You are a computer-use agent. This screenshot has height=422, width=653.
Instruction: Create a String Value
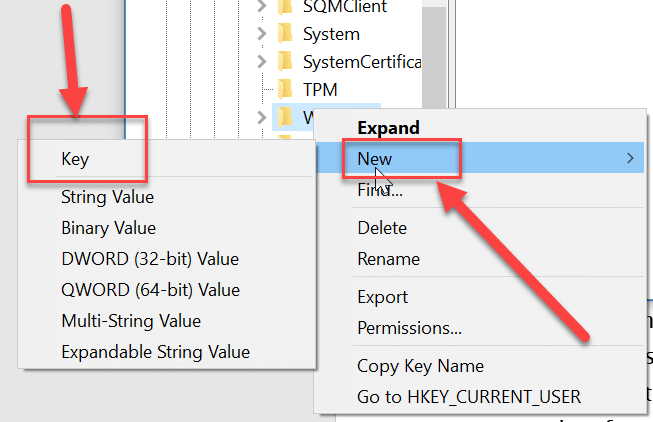[x=107, y=197]
